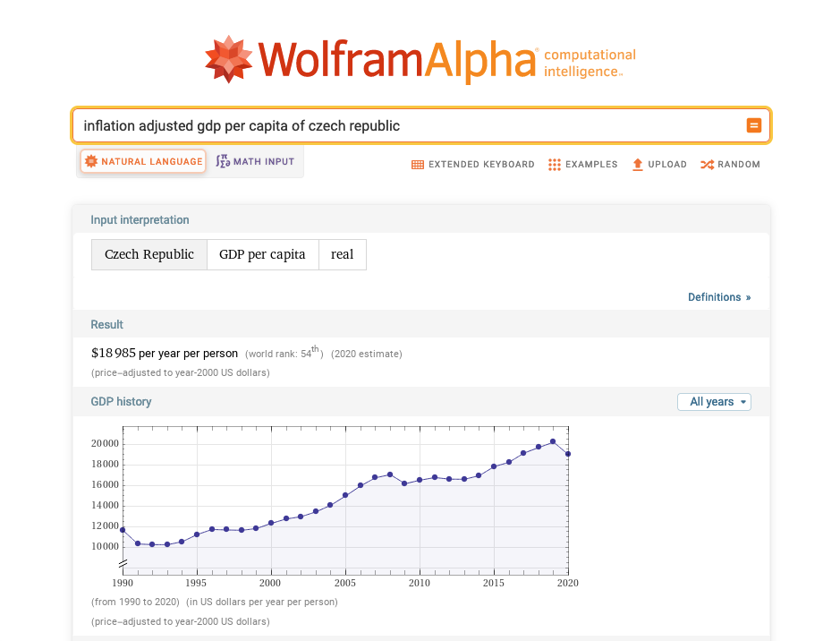Image resolution: width=840 pixels, height=641 pixels.
Task: Click the world rank 54th text
Action: [284, 353]
